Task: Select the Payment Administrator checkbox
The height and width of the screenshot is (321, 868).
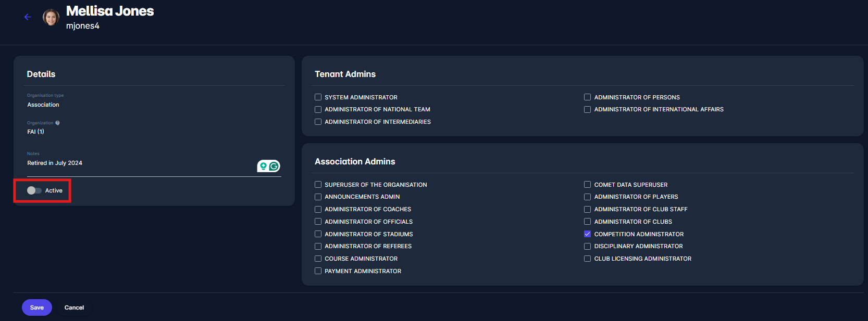Action: click(318, 271)
